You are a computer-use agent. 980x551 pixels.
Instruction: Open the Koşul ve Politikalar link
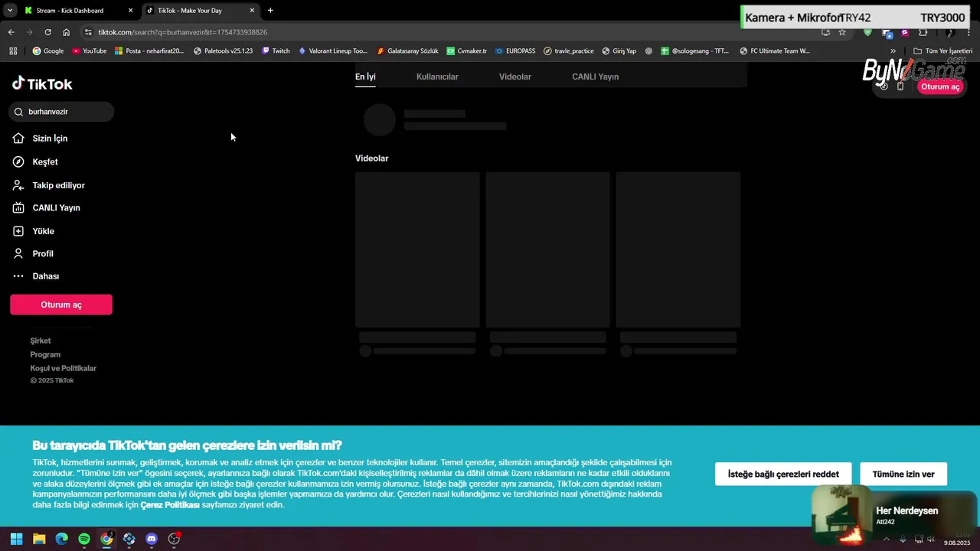point(64,368)
